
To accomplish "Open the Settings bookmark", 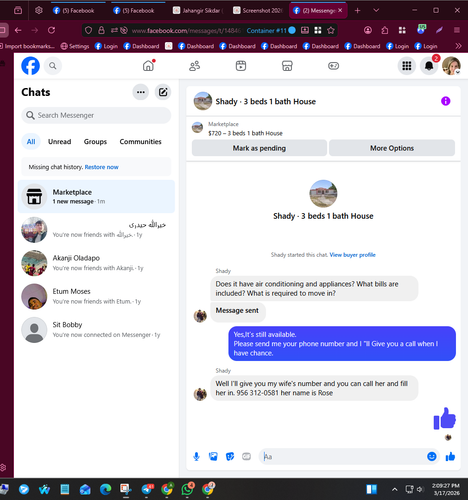I will (x=75, y=46).
